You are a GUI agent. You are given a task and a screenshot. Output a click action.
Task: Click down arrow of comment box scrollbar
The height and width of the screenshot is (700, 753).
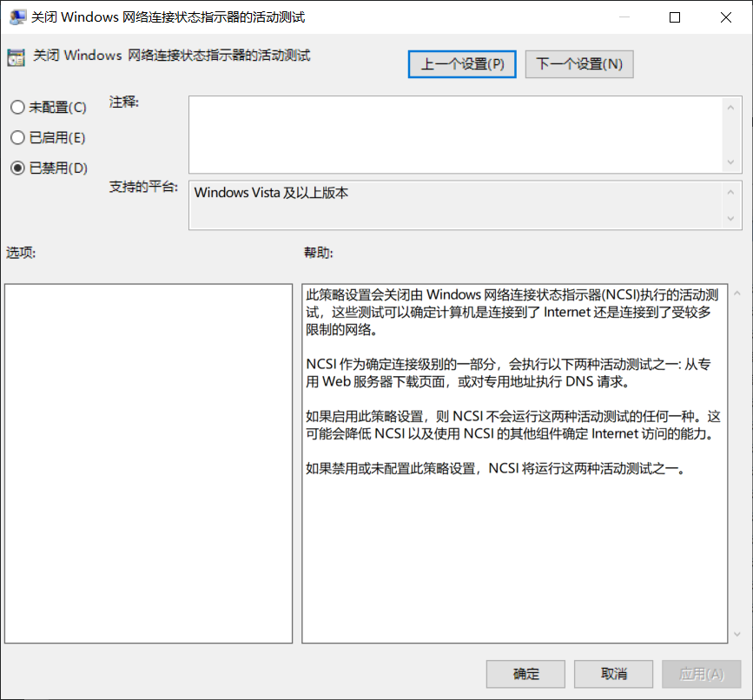click(x=730, y=162)
